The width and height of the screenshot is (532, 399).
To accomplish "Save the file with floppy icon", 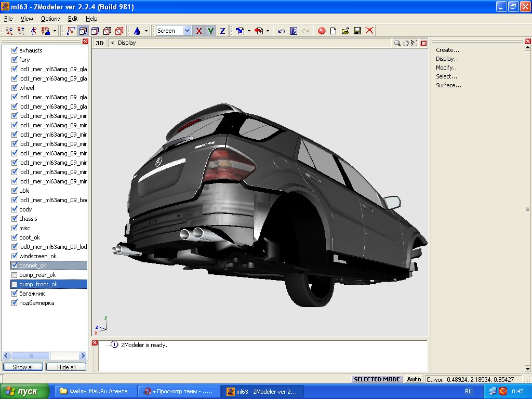I will tap(357, 31).
